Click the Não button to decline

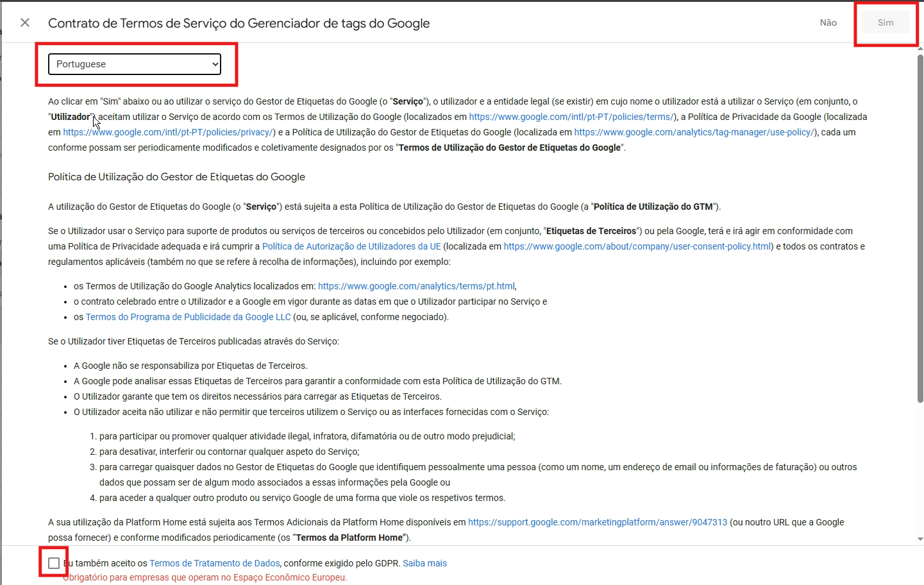click(x=828, y=22)
